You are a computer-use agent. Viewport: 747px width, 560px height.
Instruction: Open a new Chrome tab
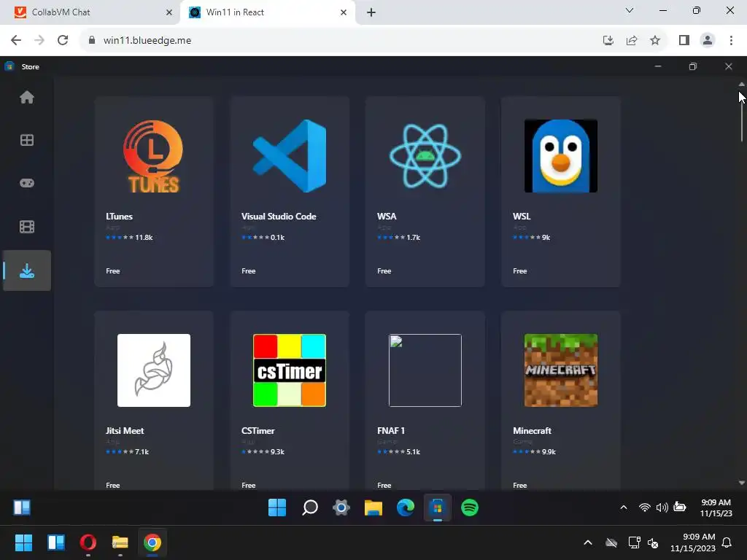[371, 12]
